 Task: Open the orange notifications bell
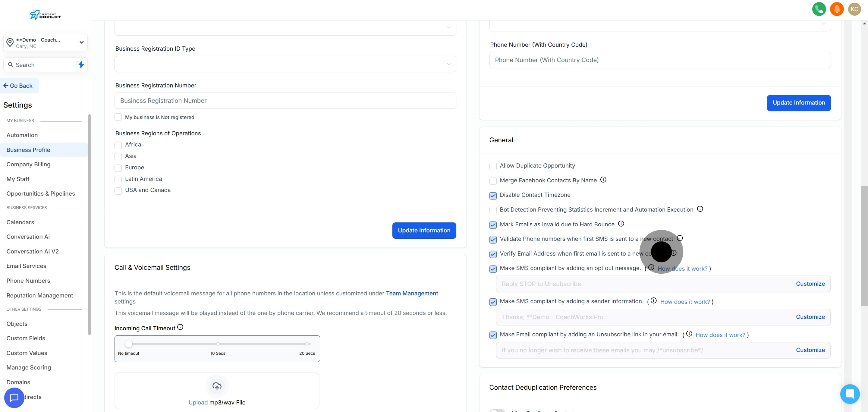tap(837, 9)
